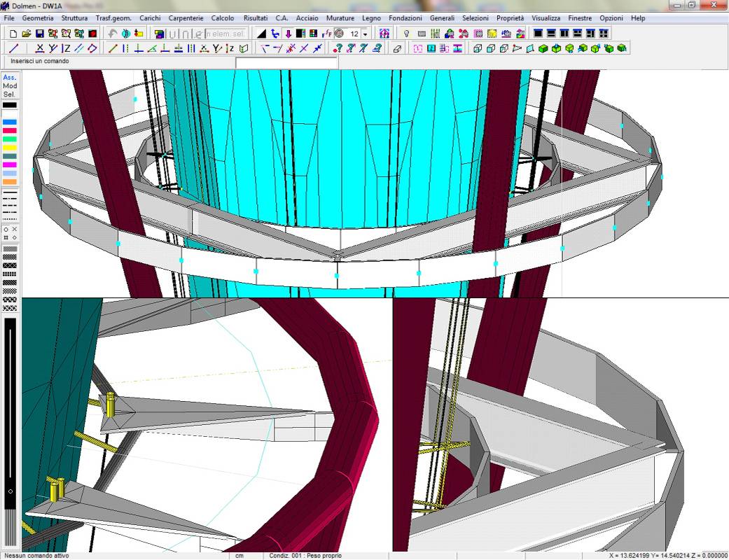This screenshot has width=729, height=560.
Task: Open the Risultati menu
Action: point(256,18)
